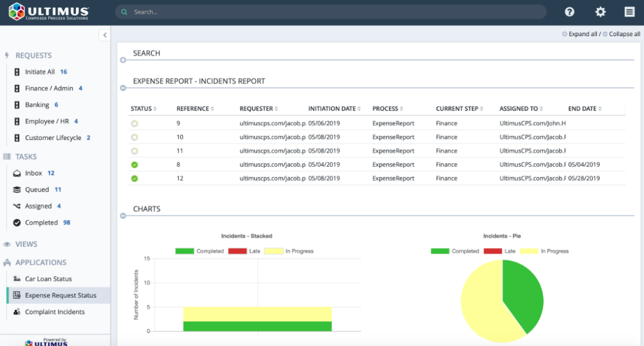Viewport: 644px width, 346px height.
Task: Click the Car Loan Status icon
Action: [17, 279]
